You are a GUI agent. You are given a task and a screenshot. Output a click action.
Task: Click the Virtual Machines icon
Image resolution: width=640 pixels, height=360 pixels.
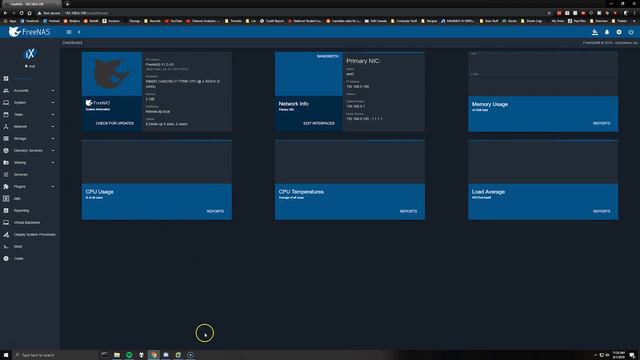(6, 222)
